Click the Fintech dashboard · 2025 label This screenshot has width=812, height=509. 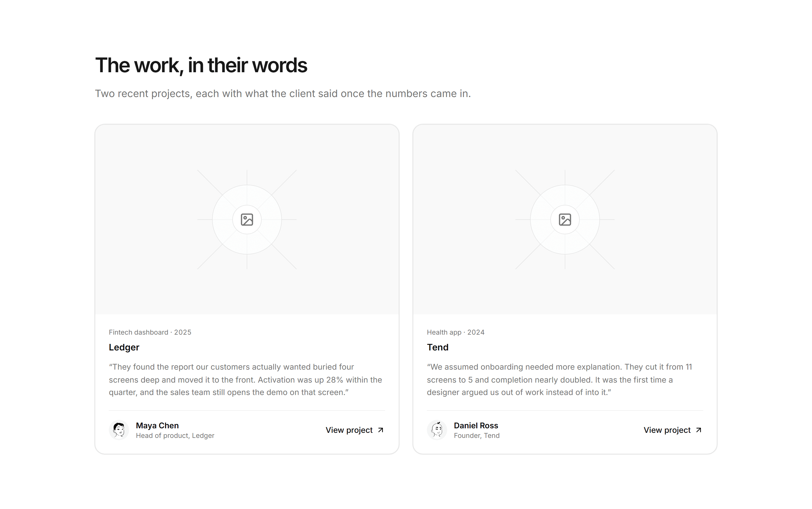tap(150, 332)
